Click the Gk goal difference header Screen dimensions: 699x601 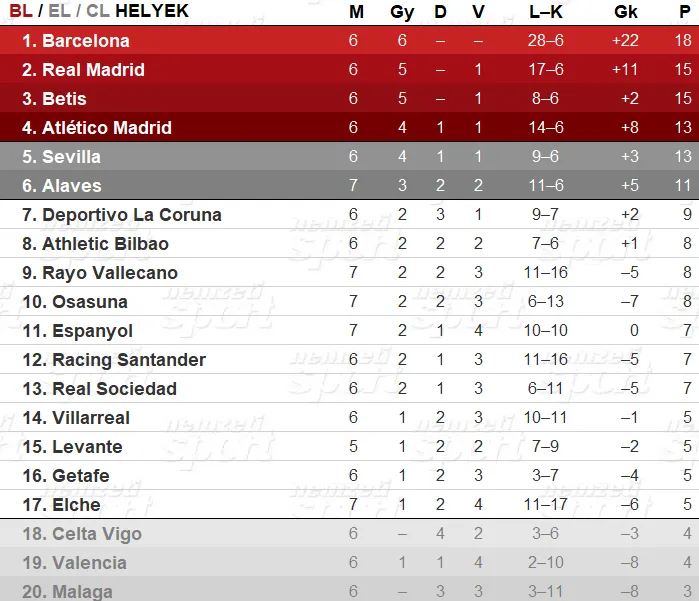coord(626,12)
